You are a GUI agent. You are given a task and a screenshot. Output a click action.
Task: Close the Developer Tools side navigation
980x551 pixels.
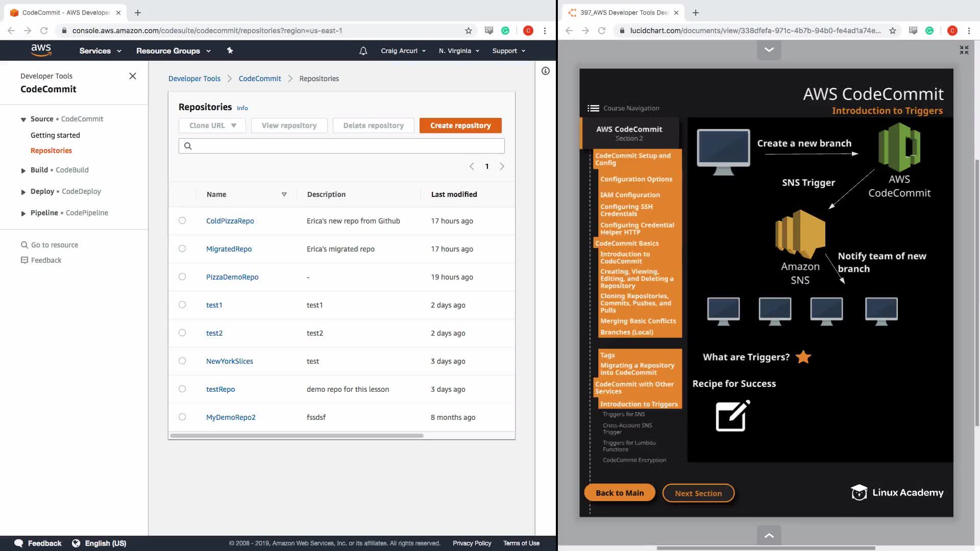coord(133,76)
